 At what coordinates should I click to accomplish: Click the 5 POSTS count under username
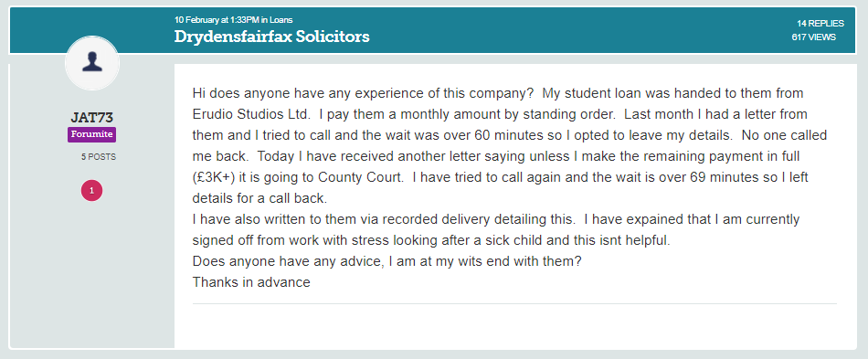tap(99, 157)
